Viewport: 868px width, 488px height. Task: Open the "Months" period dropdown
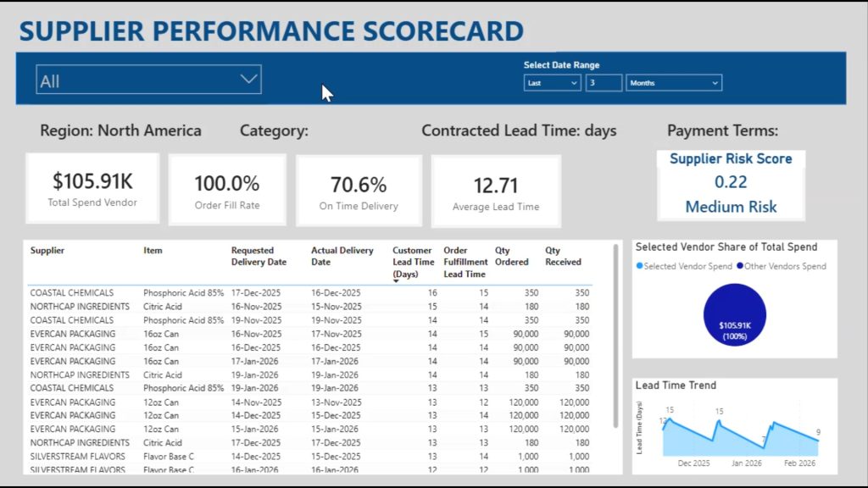coord(674,83)
